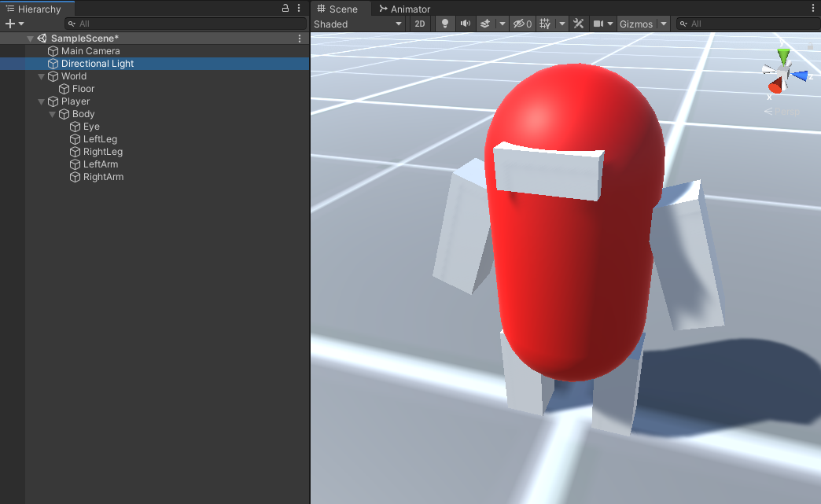Open the SampleScene context menu dots
The height and width of the screenshot is (504, 821).
tap(300, 39)
